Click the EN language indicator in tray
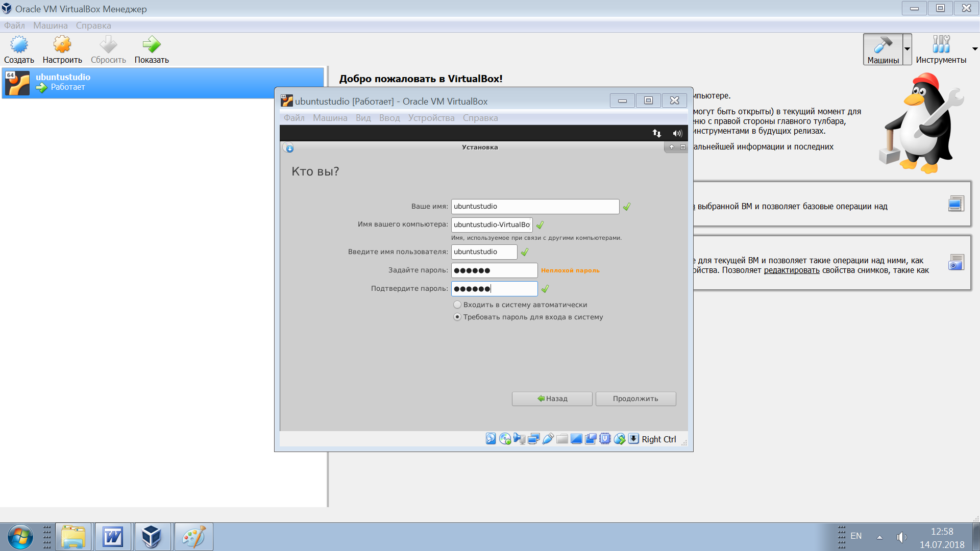Image resolution: width=980 pixels, height=551 pixels. click(856, 536)
